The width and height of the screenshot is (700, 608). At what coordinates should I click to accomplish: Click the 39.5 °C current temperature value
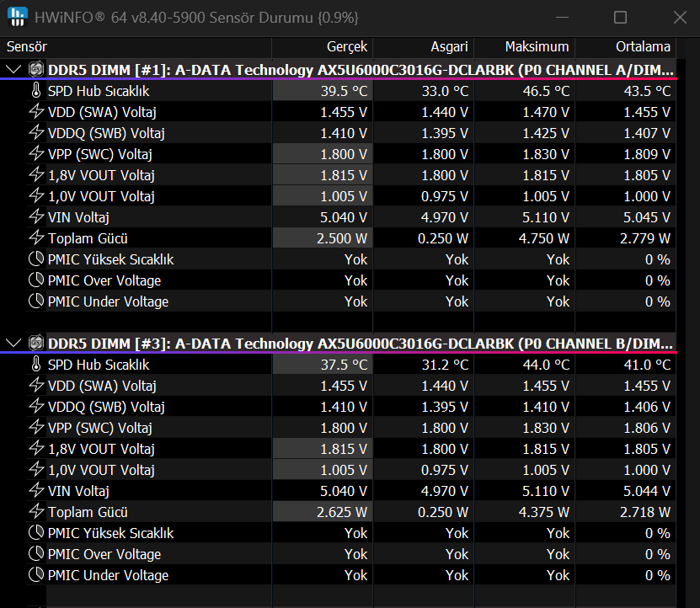[344, 91]
